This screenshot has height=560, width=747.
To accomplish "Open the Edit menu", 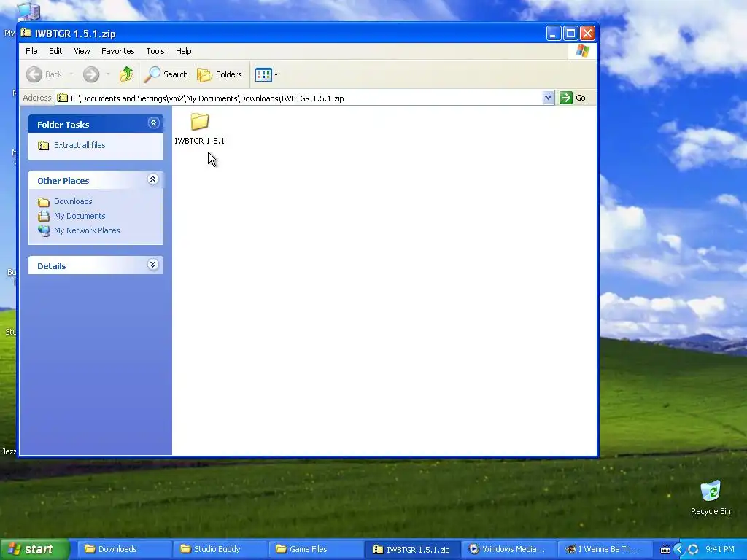I will point(55,51).
